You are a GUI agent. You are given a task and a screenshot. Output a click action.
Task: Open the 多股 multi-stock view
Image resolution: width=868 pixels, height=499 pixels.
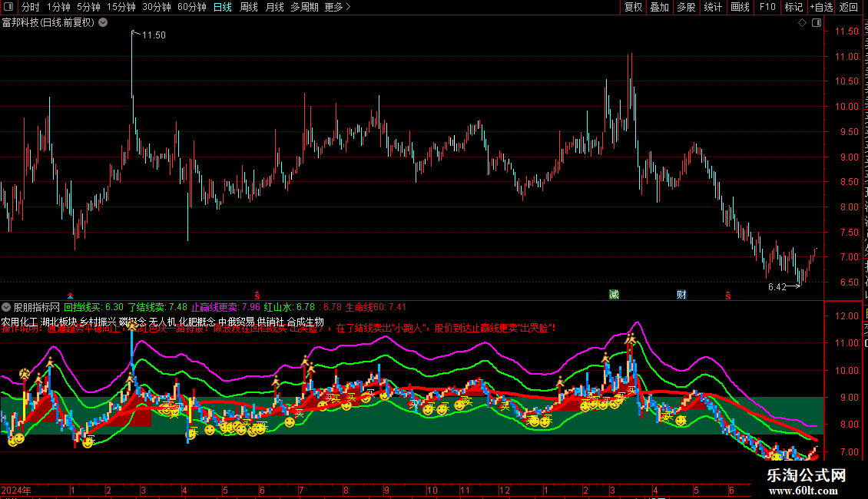click(686, 7)
